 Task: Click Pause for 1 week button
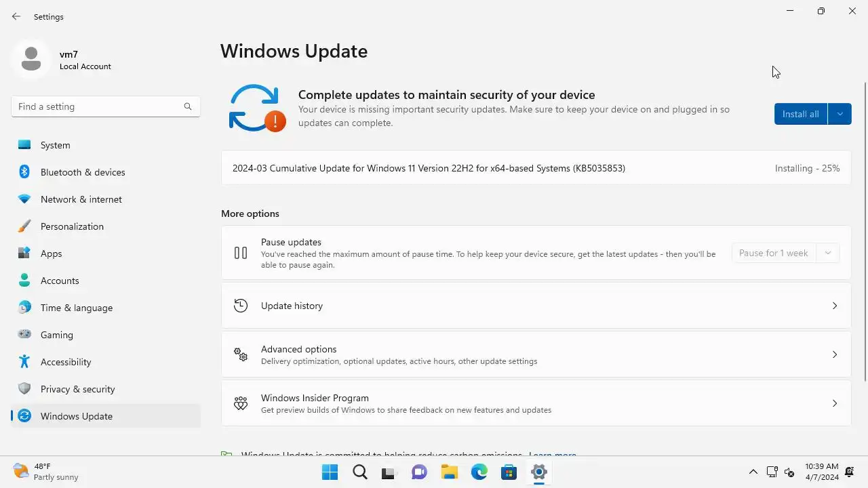click(x=774, y=253)
